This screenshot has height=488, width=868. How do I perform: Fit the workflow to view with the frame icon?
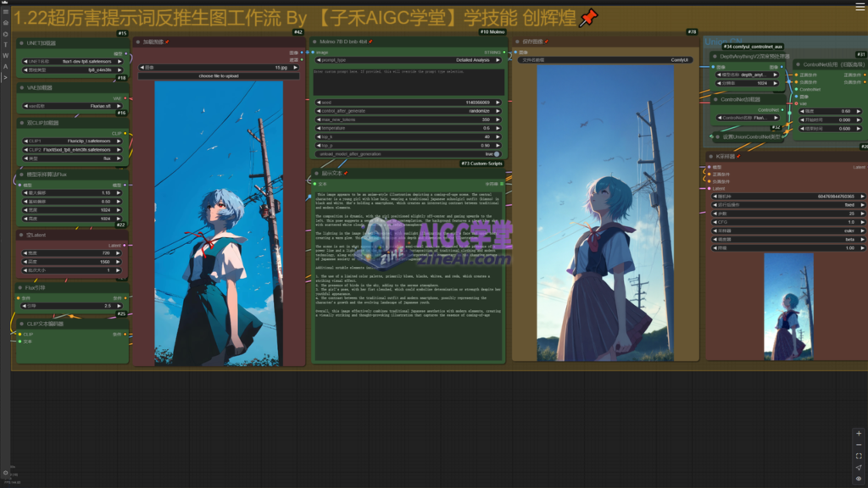[859, 457]
